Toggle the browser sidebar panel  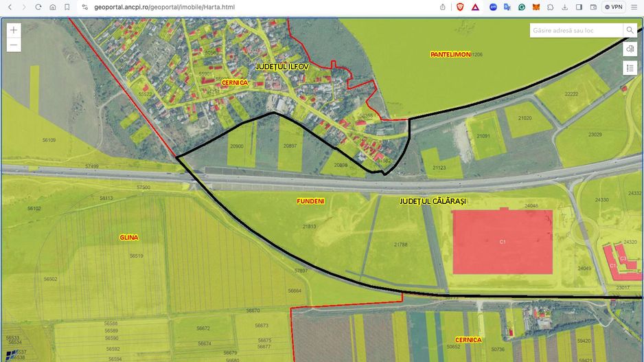[579, 7]
